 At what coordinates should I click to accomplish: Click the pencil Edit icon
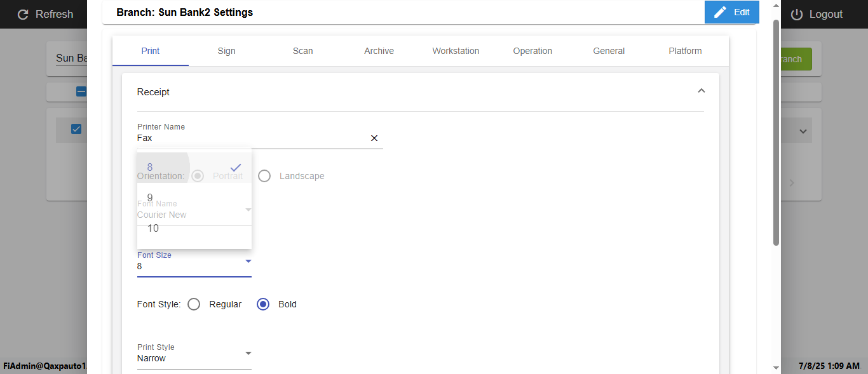[720, 12]
